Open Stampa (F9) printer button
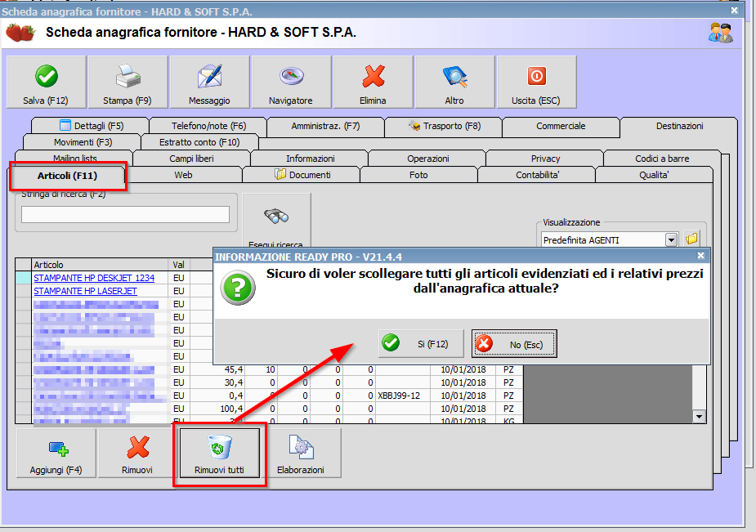The image size is (756, 532). pyautogui.click(x=127, y=82)
